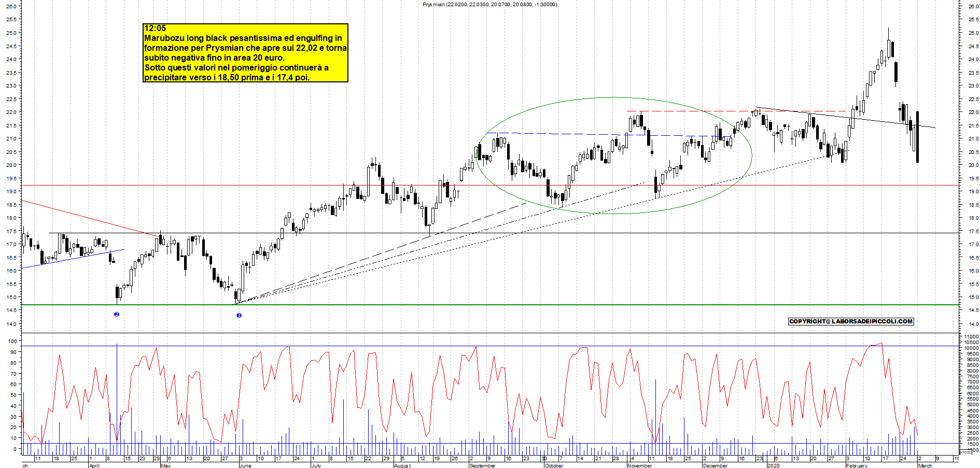The image size is (980, 468).
Task: Click the June label on time axis
Action: [245, 465]
